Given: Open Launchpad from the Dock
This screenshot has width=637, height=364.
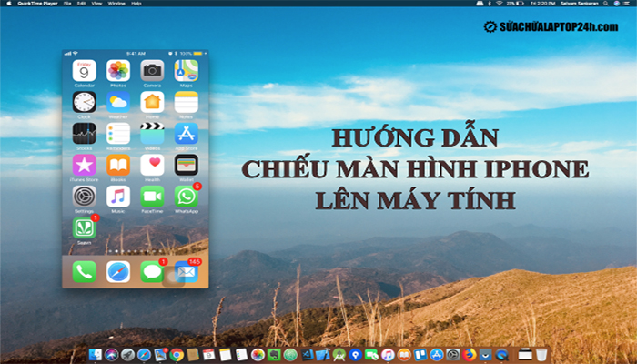Looking at the screenshot, I should click(128, 355).
